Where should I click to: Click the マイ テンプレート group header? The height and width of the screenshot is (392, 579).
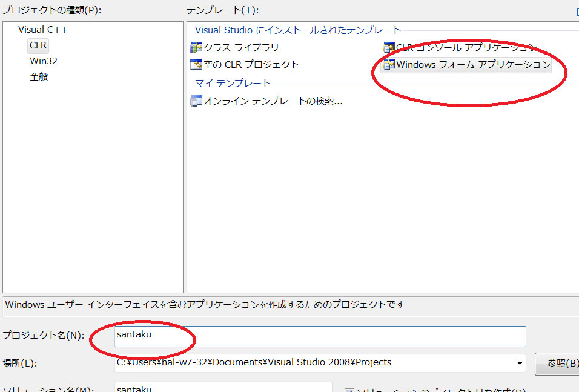pyautogui.click(x=233, y=83)
